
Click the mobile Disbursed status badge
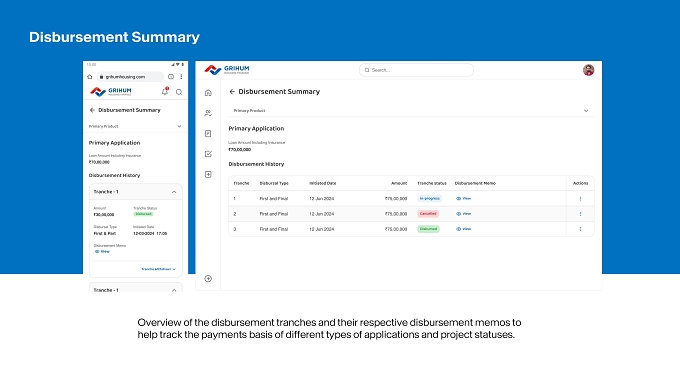point(144,214)
